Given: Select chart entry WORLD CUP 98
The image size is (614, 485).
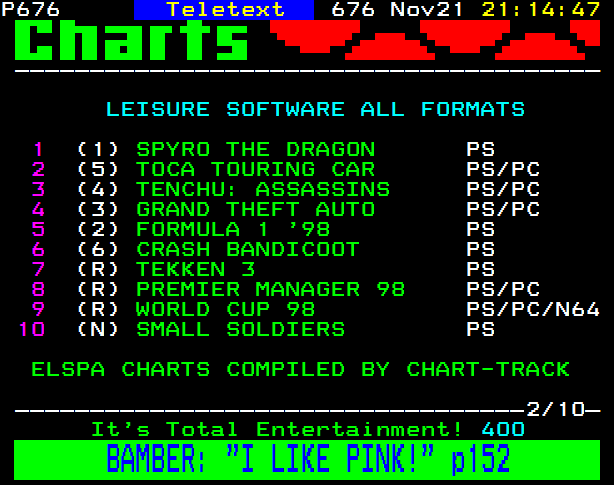Looking at the screenshot, I should point(225,309).
